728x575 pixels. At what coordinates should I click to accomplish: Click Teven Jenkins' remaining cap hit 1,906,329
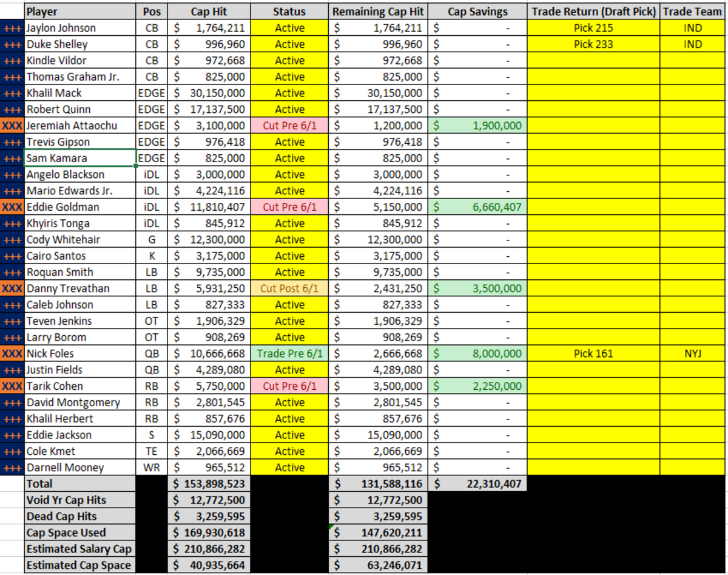(379, 321)
